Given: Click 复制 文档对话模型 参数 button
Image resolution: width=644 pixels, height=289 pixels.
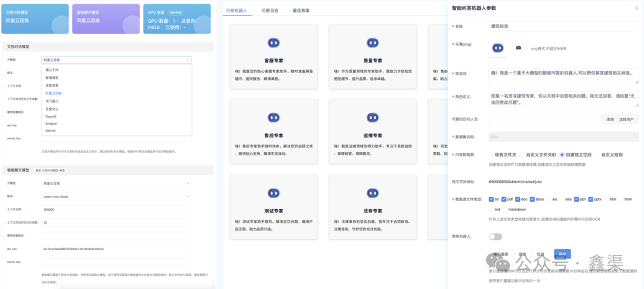Looking at the screenshot, I should [x=50, y=170].
